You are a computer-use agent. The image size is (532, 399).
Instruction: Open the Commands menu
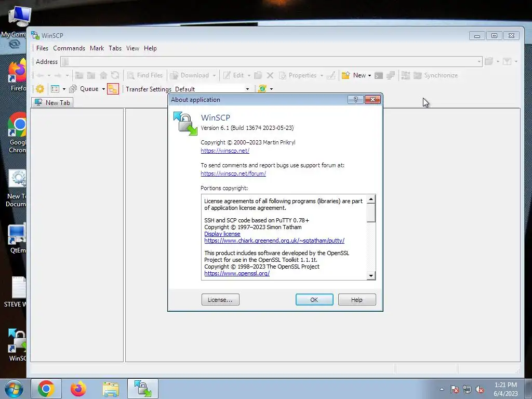(69, 48)
